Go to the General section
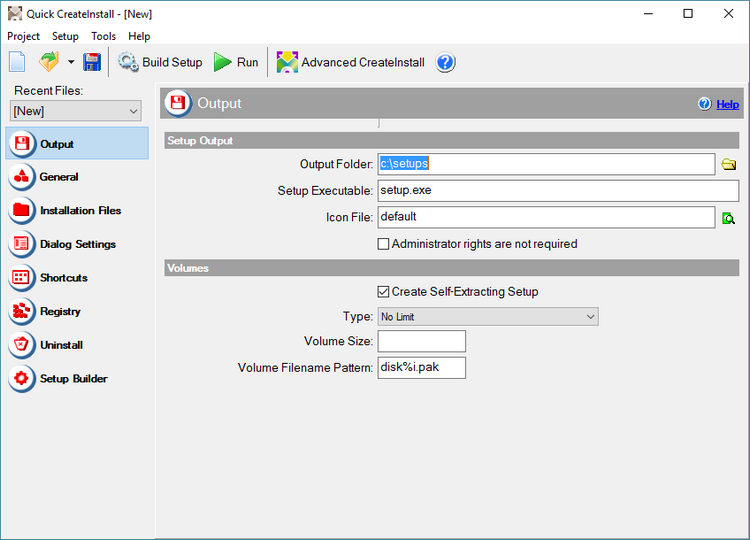Image resolution: width=750 pixels, height=540 pixels. [x=77, y=177]
